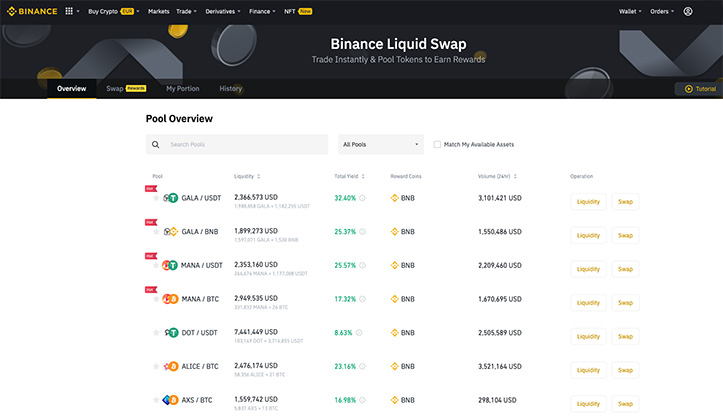Sort pools by Total Yield column

tap(349, 176)
